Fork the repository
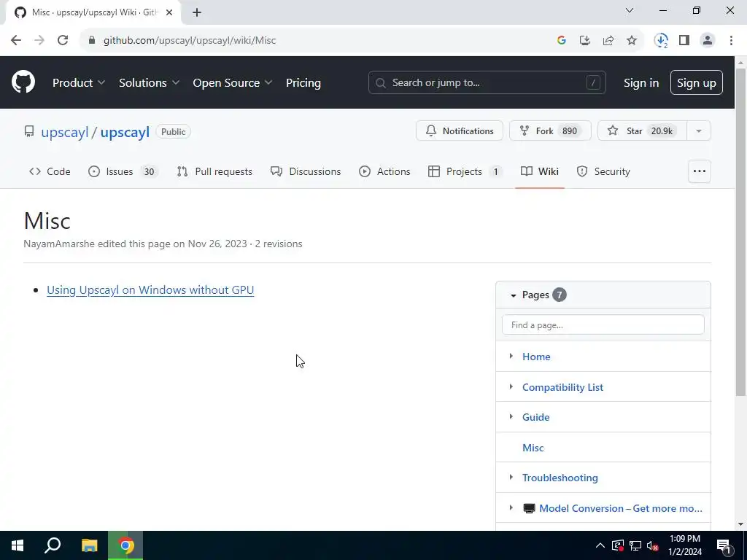Image resolution: width=747 pixels, height=560 pixels. pos(550,131)
